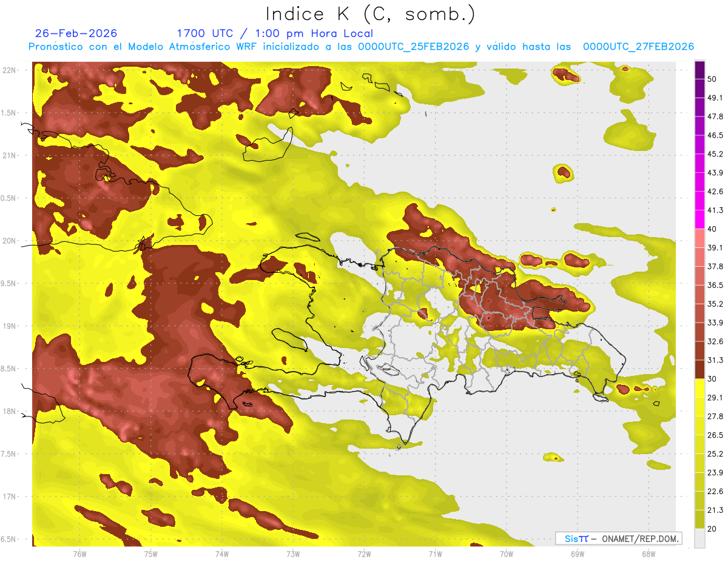Click the colorbar value "42.6"
This screenshot has width=728, height=562.
tap(715, 192)
